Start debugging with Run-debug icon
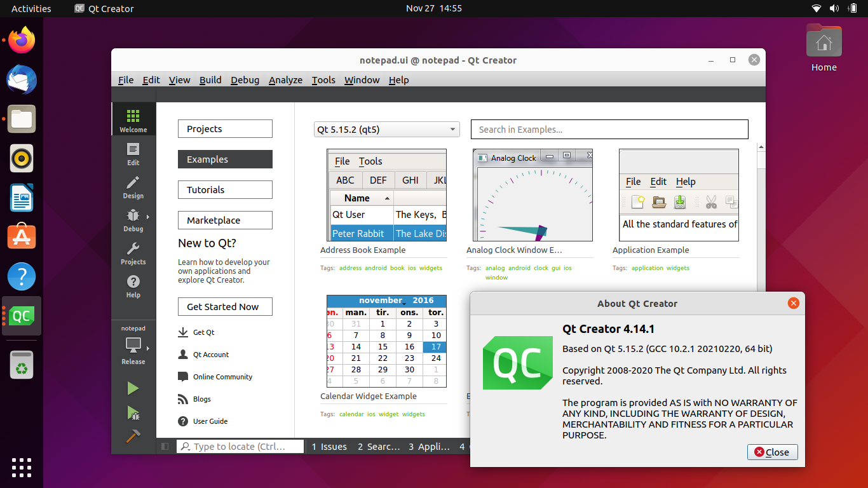 (133, 413)
